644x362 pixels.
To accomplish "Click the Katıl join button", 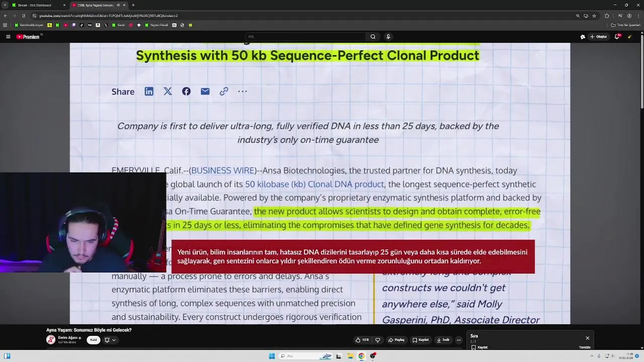I will point(93,340).
